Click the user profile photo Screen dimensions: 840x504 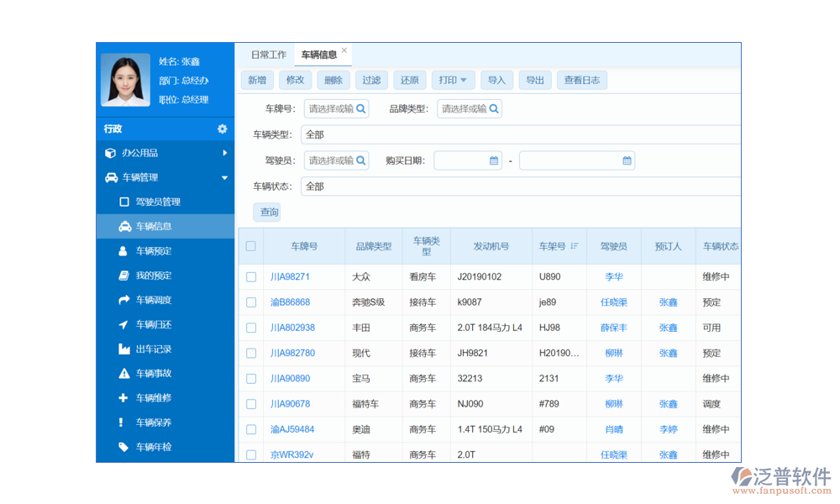click(x=125, y=80)
